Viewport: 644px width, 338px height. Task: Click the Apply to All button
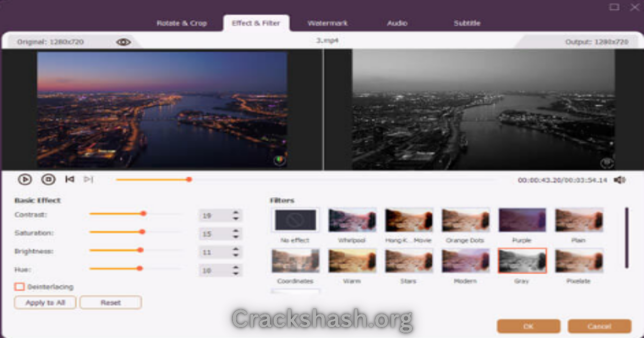[x=46, y=303]
